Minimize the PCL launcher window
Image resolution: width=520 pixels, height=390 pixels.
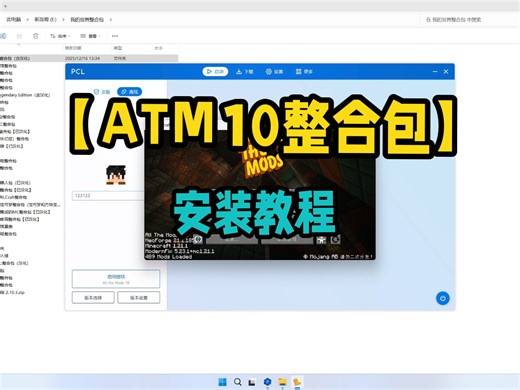click(435, 71)
